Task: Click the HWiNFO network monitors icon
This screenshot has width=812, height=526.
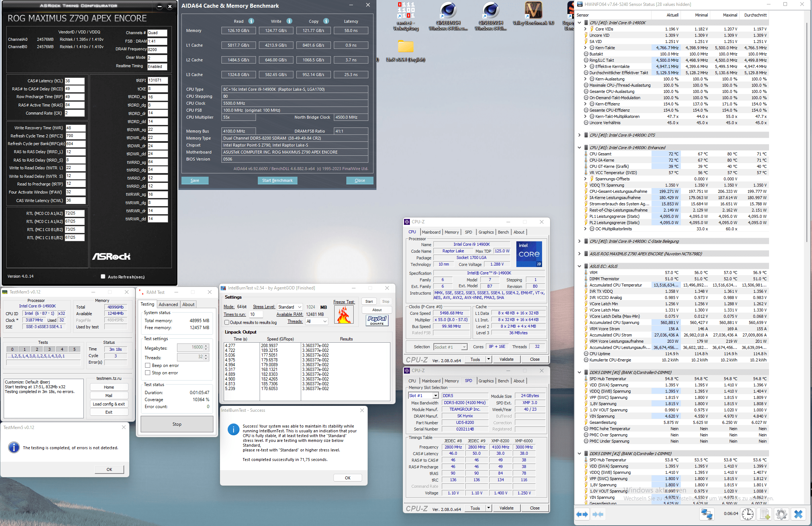Action: point(707,514)
